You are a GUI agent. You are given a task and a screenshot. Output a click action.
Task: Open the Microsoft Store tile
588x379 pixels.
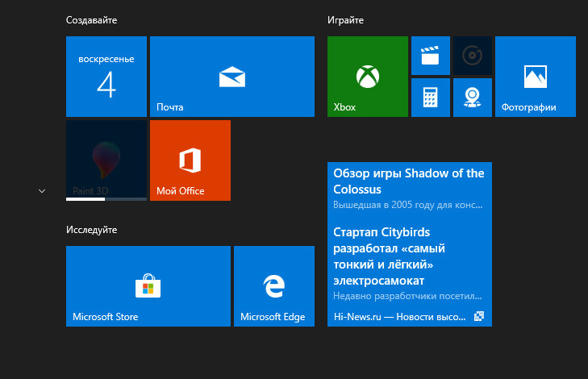(148, 286)
